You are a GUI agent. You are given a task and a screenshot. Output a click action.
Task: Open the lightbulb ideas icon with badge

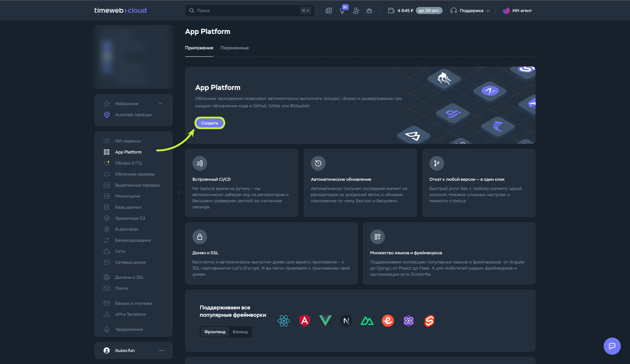(x=343, y=10)
